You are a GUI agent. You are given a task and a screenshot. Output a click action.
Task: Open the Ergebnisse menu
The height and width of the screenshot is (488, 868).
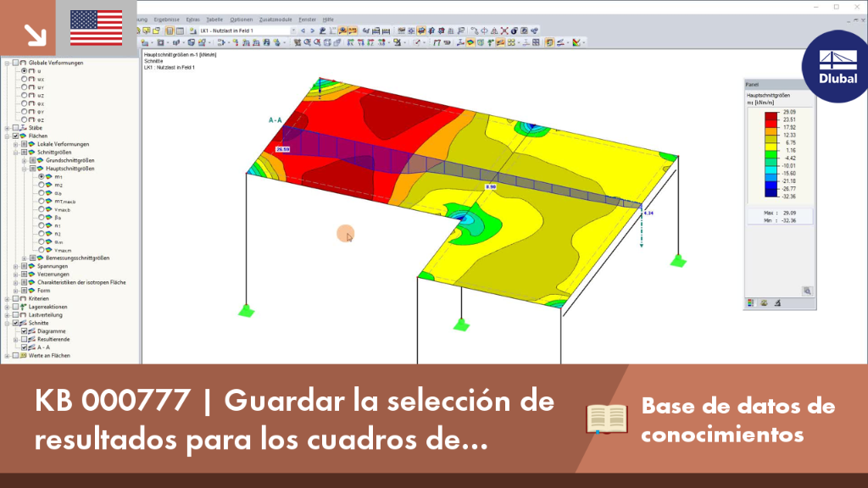pyautogui.click(x=167, y=19)
